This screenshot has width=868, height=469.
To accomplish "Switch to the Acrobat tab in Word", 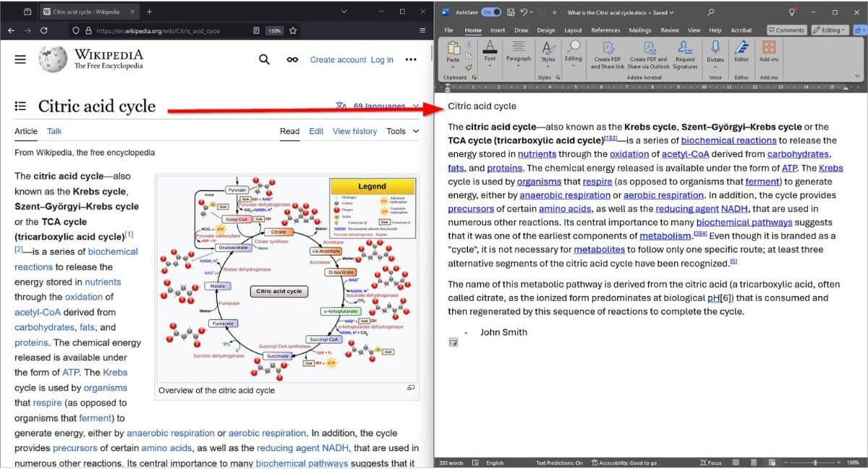I will (741, 30).
